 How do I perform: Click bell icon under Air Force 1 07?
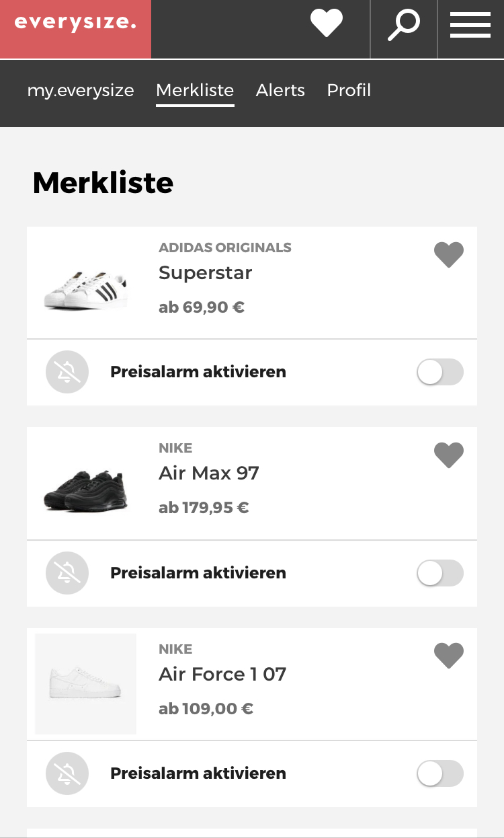pyautogui.click(x=67, y=773)
